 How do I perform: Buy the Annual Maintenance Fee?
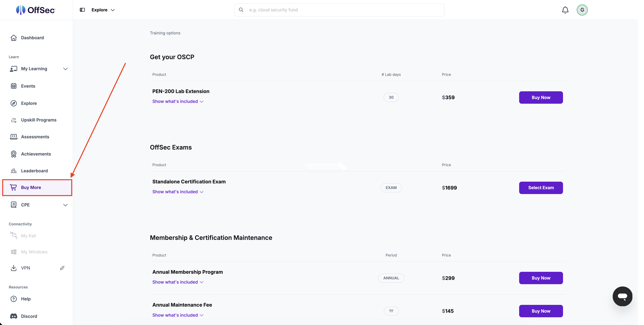[x=541, y=311]
